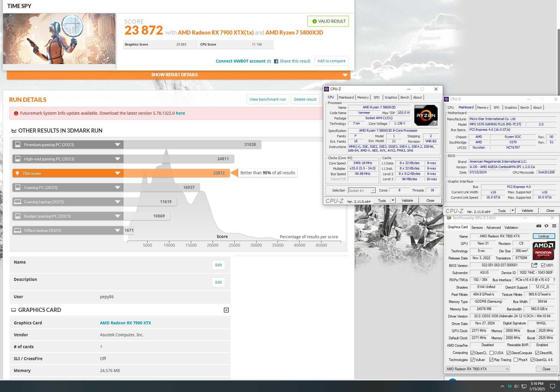The image size is (560, 392).
Task: Expand High-end gaming PC (2023) row
Action: pos(117,159)
